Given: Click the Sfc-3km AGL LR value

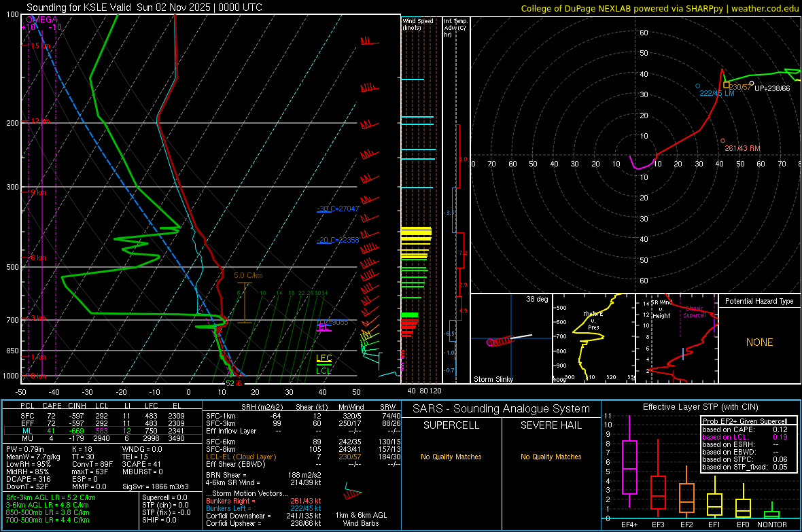Looking at the screenshot, I should point(51,497).
